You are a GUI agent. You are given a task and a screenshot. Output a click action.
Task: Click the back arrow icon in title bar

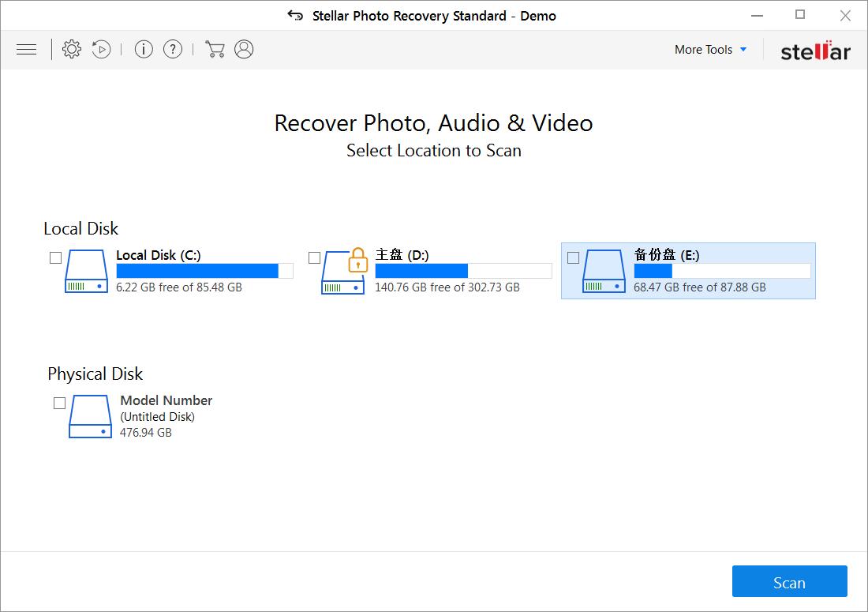tap(295, 16)
